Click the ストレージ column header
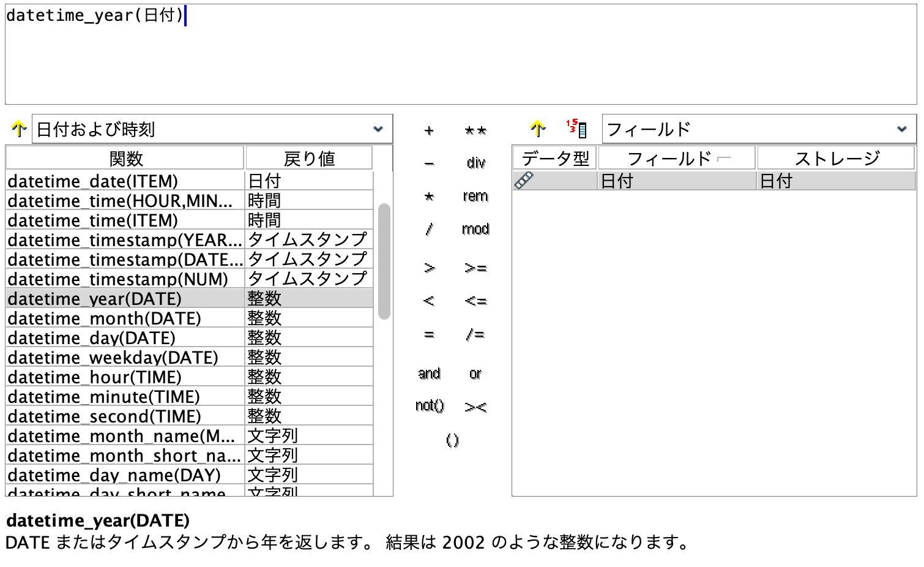The width and height of the screenshot is (924, 567). (x=836, y=157)
